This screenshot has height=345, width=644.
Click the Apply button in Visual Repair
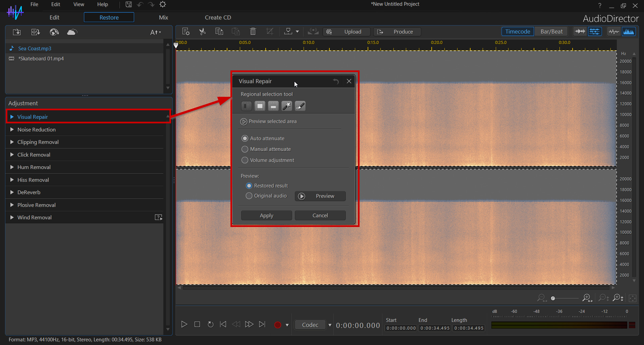[x=266, y=216]
